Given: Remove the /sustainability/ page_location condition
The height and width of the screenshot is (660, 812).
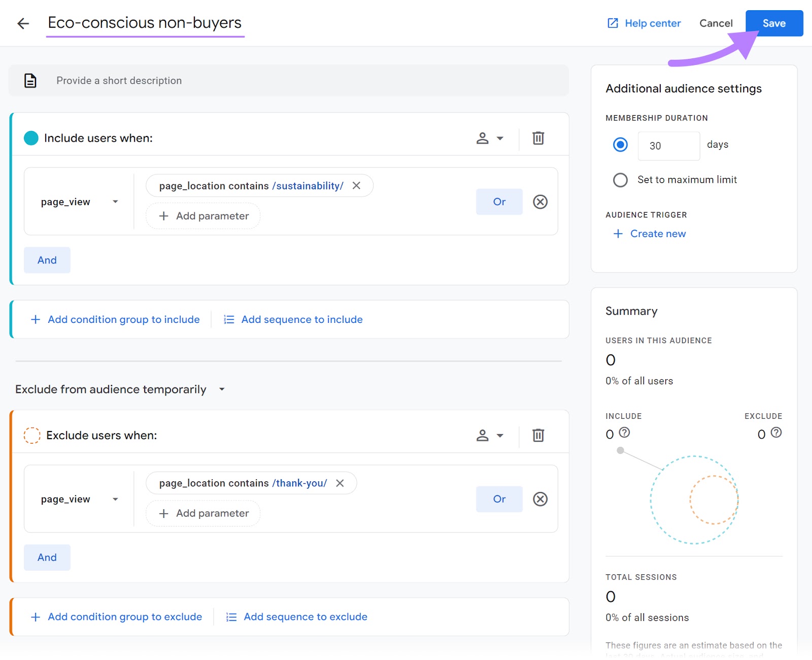Looking at the screenshot, I should click(356, 185).
